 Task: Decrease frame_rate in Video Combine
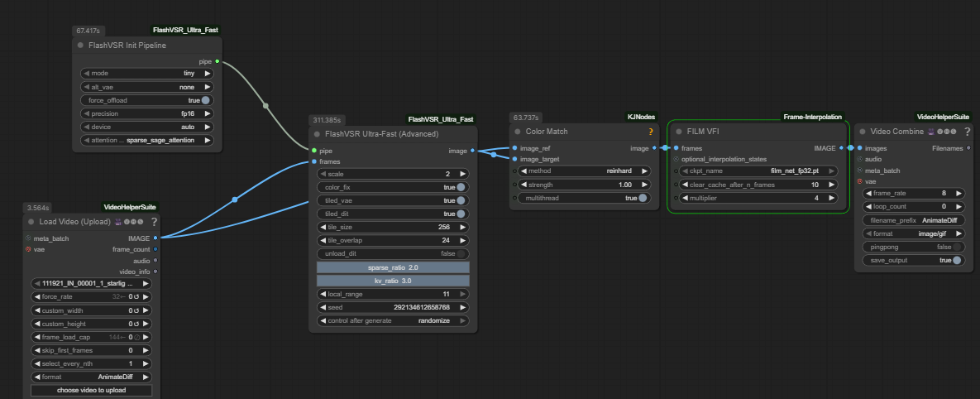tap(868, 193)
